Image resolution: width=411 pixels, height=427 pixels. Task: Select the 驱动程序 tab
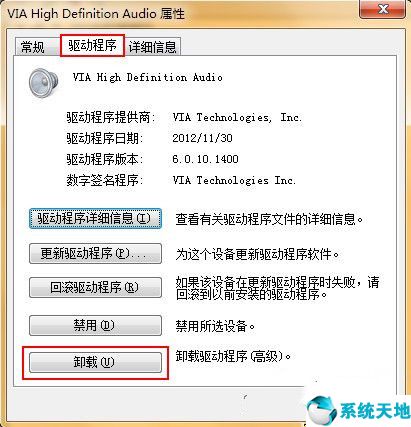pyautogui.click(x=92, y=45)
